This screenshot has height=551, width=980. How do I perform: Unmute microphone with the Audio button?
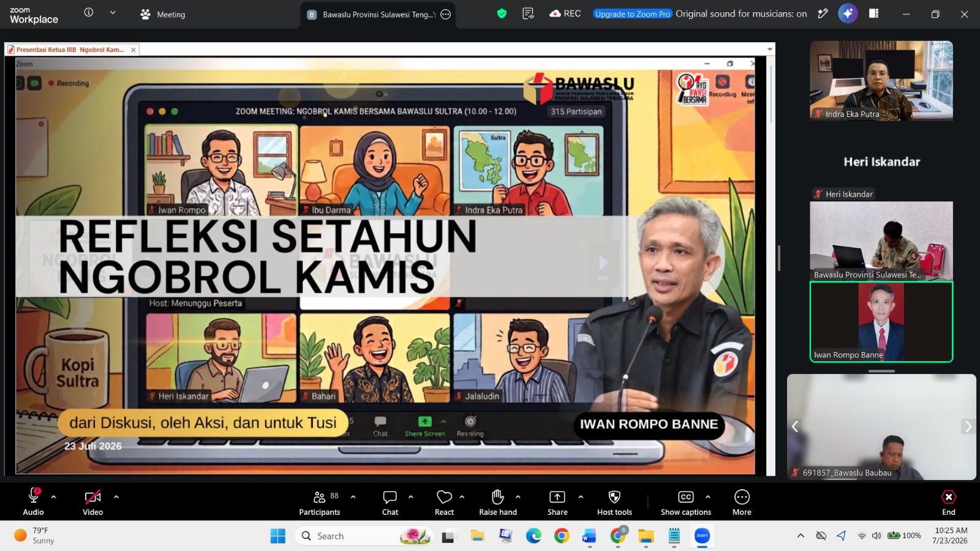(x=34, y=502)
